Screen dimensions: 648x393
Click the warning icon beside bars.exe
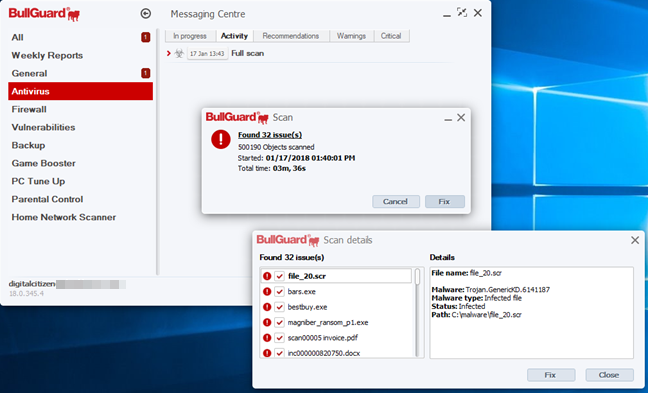coord(267,291)
